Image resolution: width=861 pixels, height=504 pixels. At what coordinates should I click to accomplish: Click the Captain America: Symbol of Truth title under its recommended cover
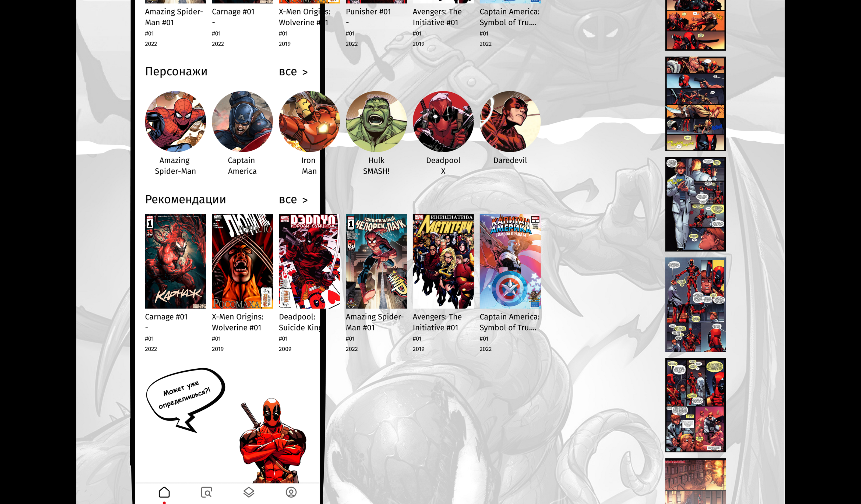(509, 322)
